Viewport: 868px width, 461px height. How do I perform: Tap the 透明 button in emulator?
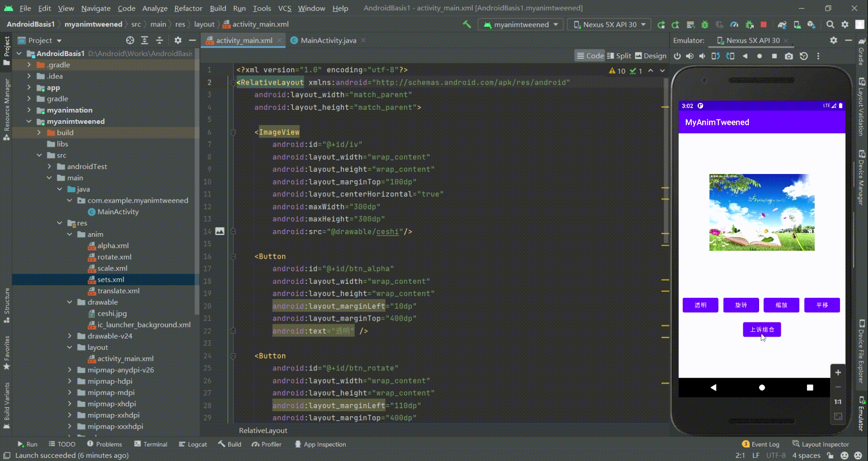700,305
